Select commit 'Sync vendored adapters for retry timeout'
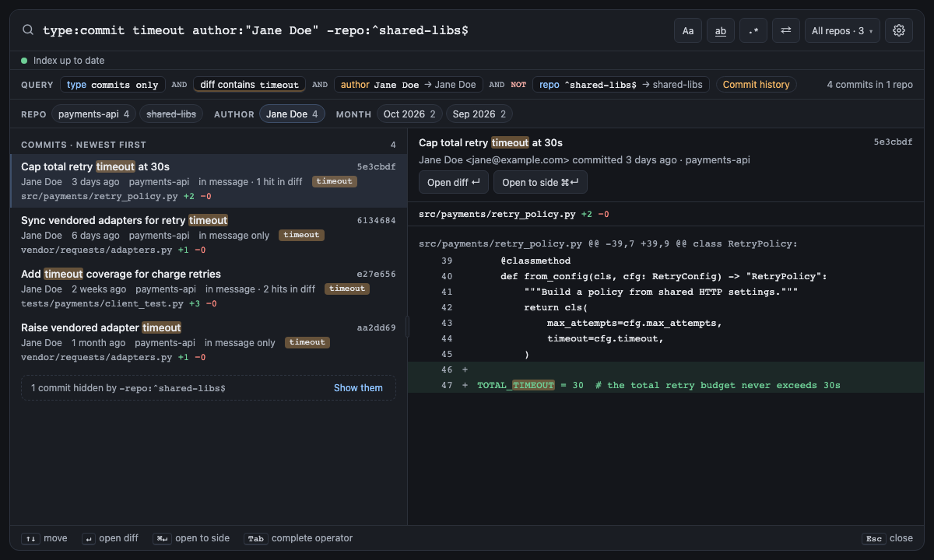934x560 pixels. pos(209,234)
